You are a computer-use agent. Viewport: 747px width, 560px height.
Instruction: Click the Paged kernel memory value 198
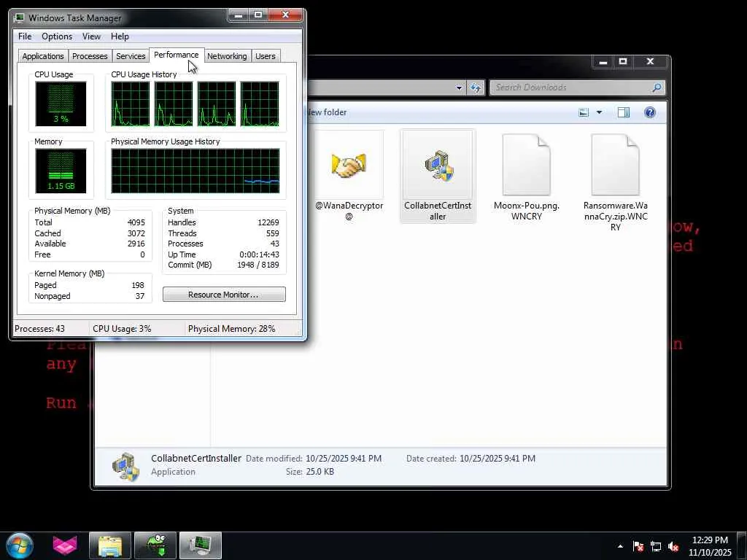138,285
